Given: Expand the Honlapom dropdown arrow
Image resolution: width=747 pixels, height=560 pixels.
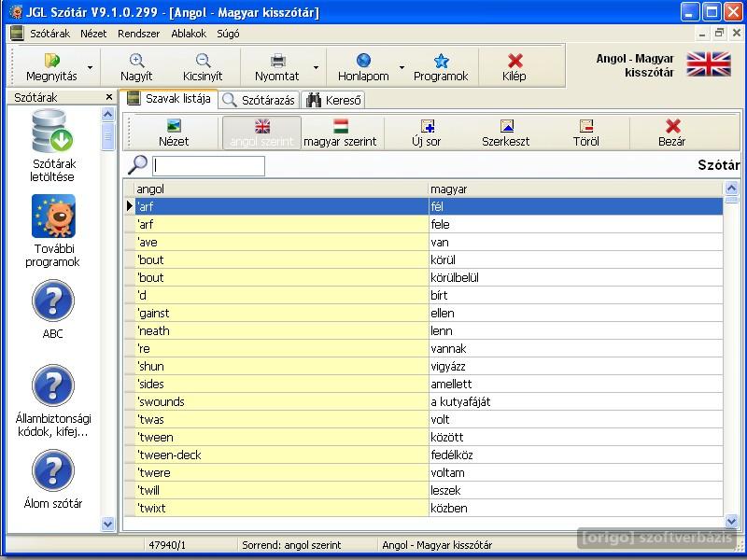Looking at the screenshot, I should coord(402,67).
